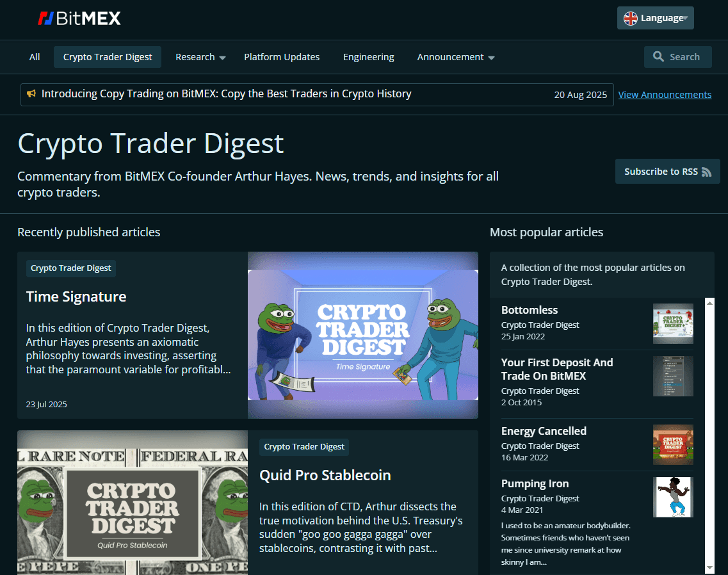
Task: Click the RSS feed icon
Action: tap(706, 172)
